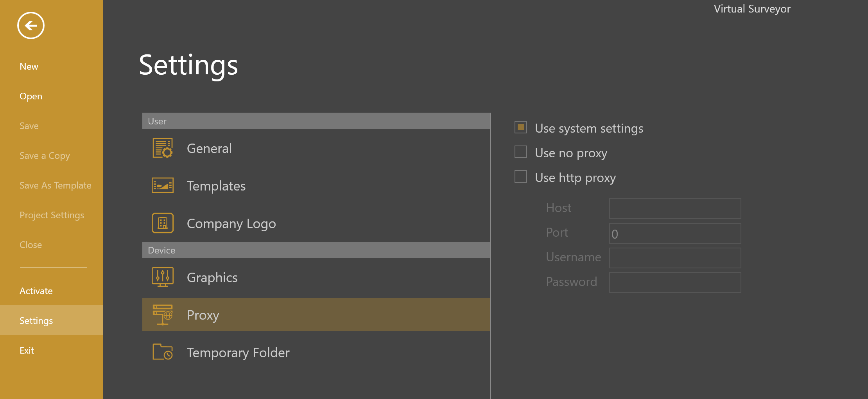Select New to start a project
The height and width of the screenshot is (399, 868).
click(x=29, y=66)
